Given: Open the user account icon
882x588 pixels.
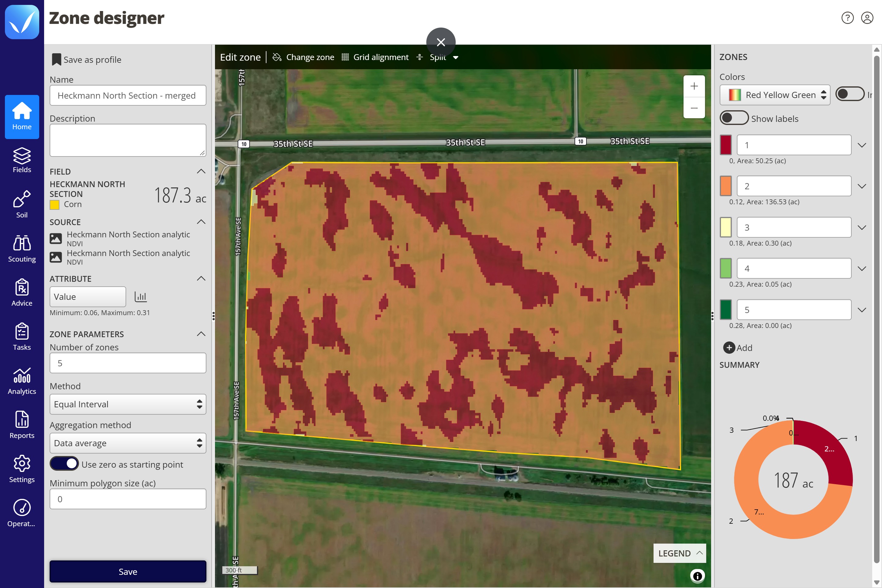Looking at the screenshot, I should (x=867, y=18).
